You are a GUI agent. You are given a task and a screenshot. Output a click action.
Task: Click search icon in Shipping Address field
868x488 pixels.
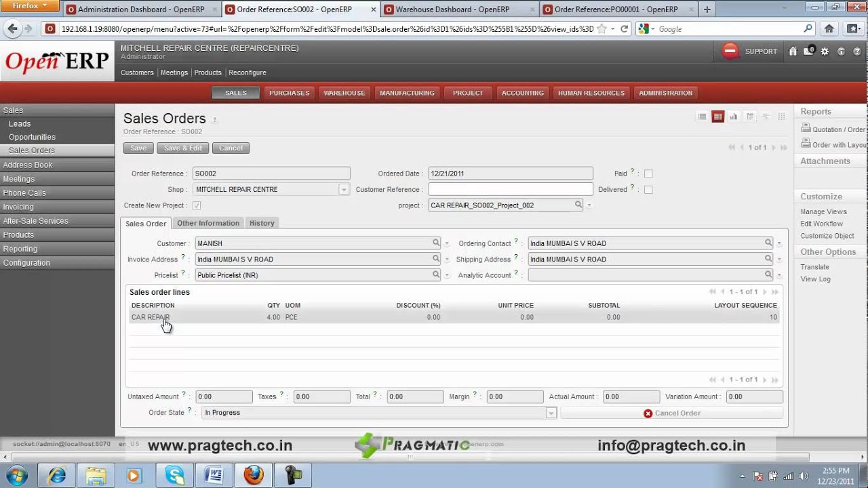click(x=768, y=259)
